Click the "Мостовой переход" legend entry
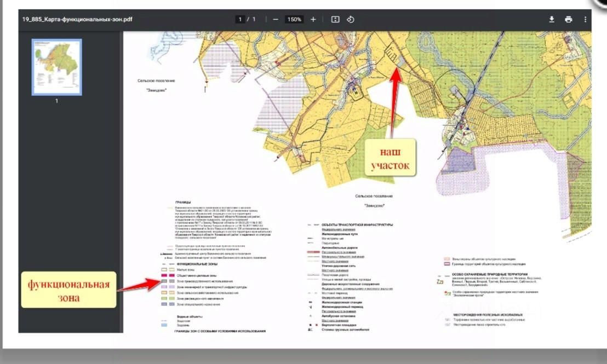607x364 pixels. 336,293
